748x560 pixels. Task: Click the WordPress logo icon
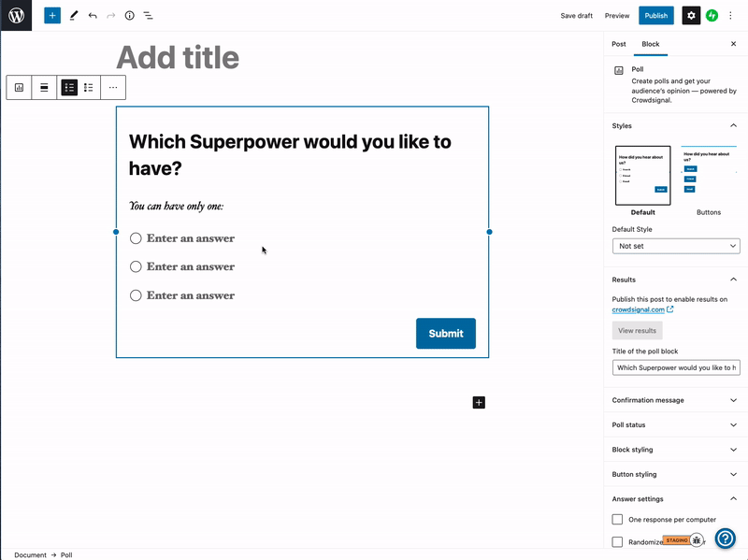click(16, 16)
